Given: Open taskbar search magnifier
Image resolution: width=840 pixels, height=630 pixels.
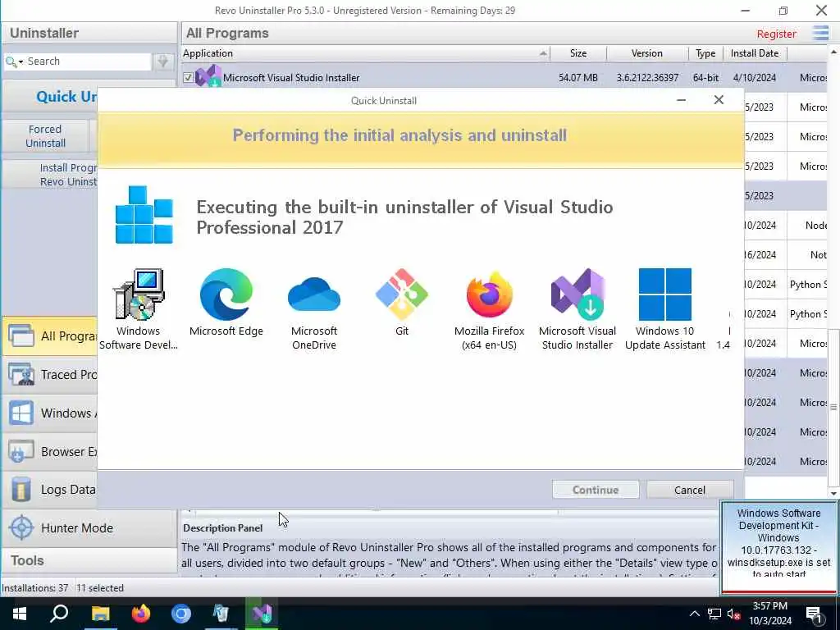Looking at the screenshot, I should click(x=59, y=614).
